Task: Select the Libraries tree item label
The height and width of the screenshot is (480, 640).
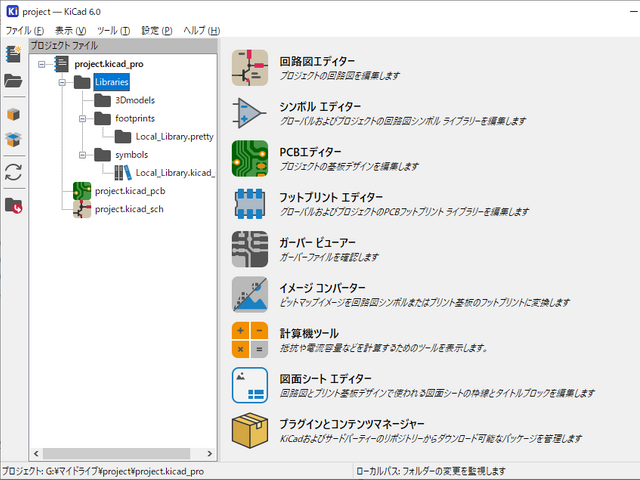Action: (111, 82)
